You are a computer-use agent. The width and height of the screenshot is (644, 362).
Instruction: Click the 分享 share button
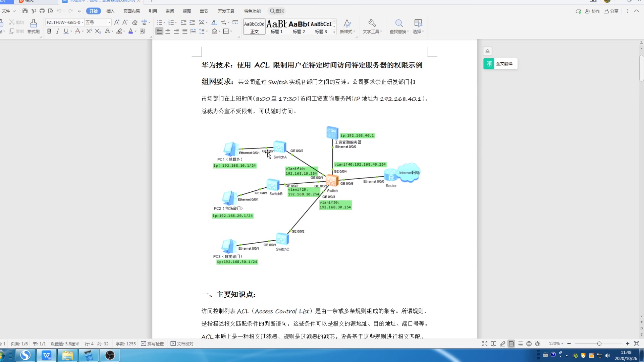[611, 11]
